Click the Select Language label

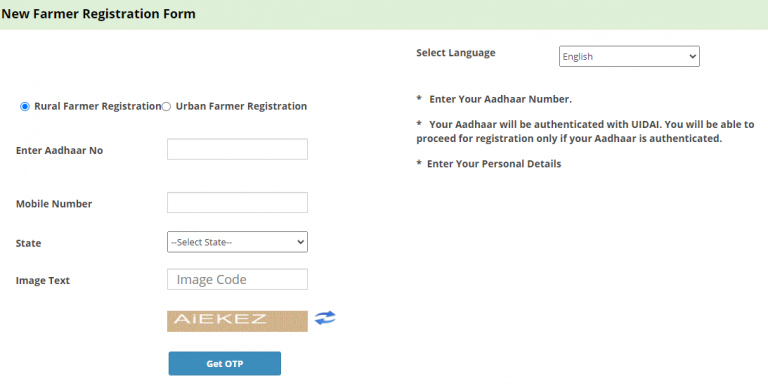point(456,53)
